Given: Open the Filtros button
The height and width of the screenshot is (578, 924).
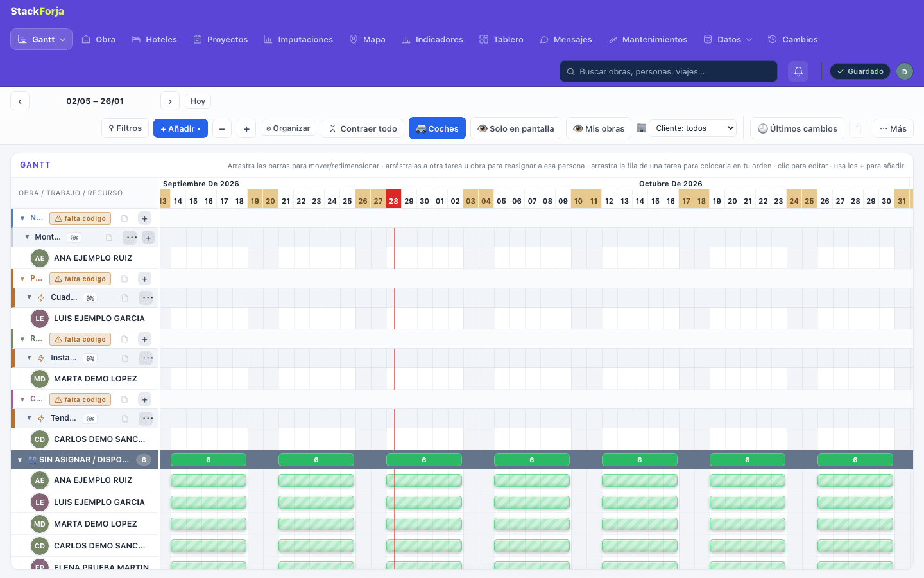Looking at the screenshot, I should 125,128.
